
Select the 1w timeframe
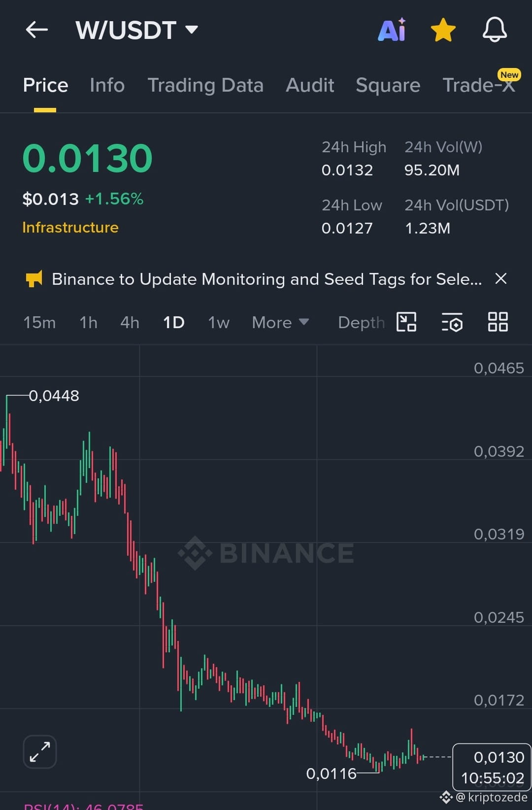click(218, 323)
